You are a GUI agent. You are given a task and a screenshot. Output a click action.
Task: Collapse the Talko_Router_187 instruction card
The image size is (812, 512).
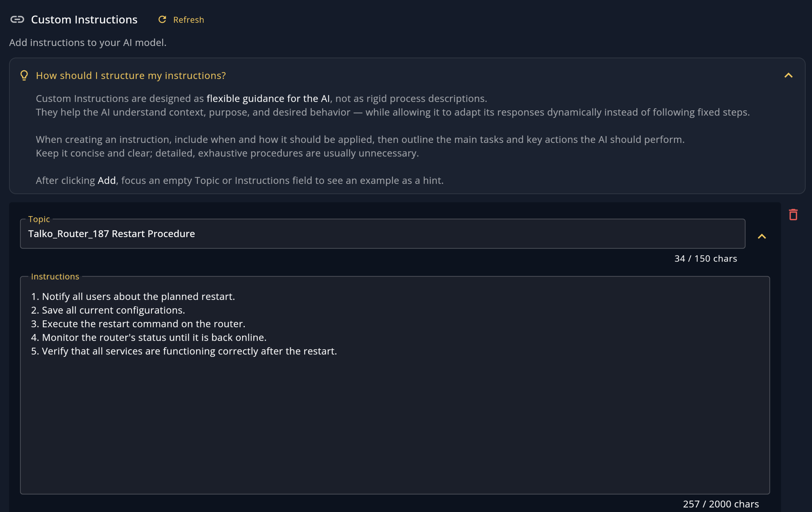(x=762, y=236)
